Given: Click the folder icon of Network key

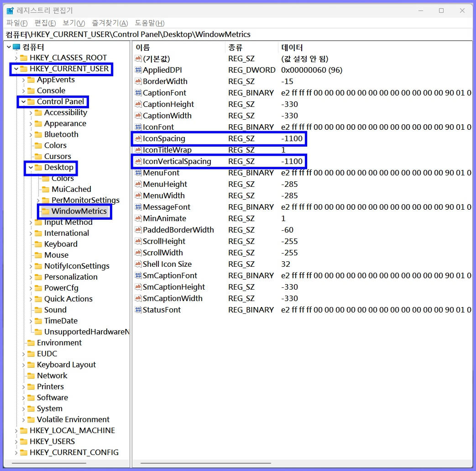Looking at the screenshot, I should (31, 376).
